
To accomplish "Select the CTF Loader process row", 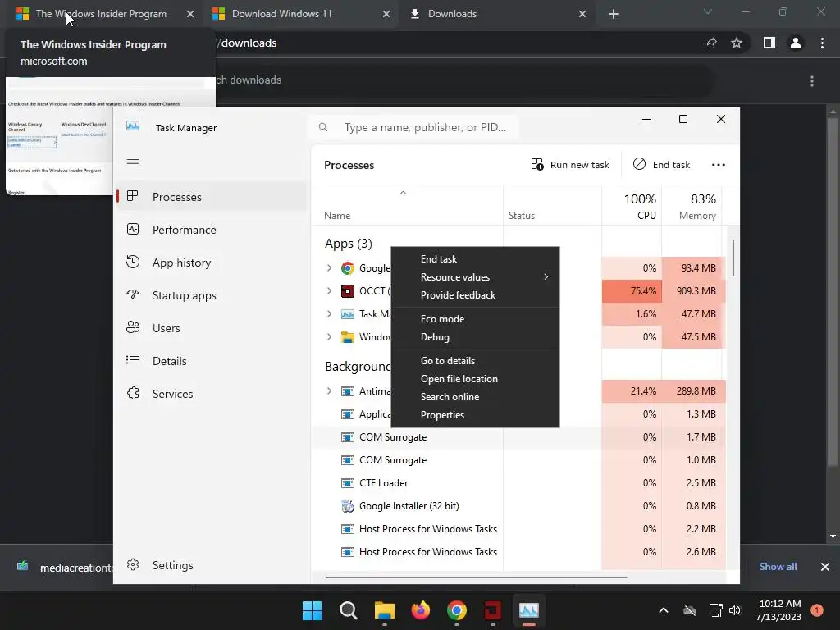I will (518, 483).
